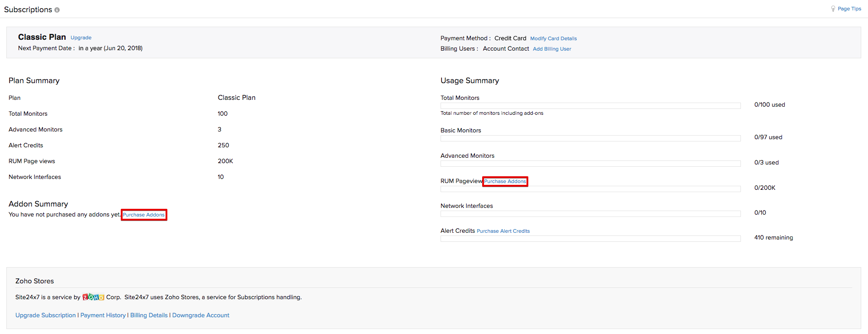The width and height of the screenshot is (868, 334).
Task: Click the Alert Credits remaining bar
Action: click(x=590, y=239)
